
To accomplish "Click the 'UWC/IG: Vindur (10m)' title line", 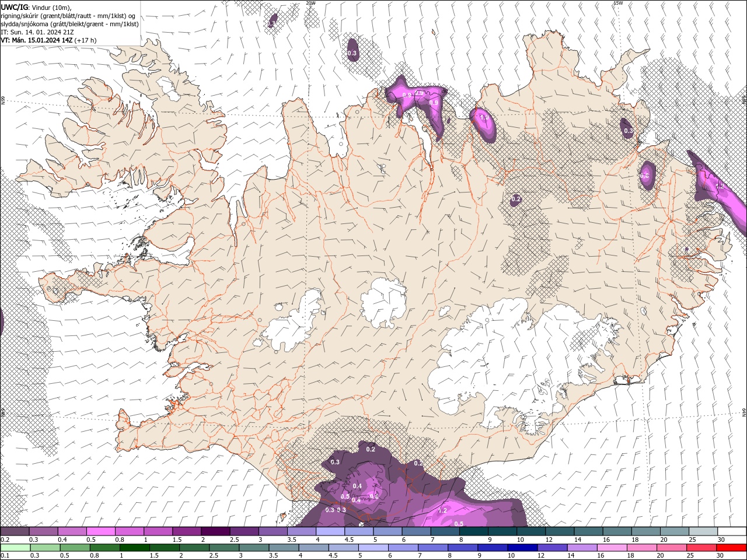I will 35,7.
